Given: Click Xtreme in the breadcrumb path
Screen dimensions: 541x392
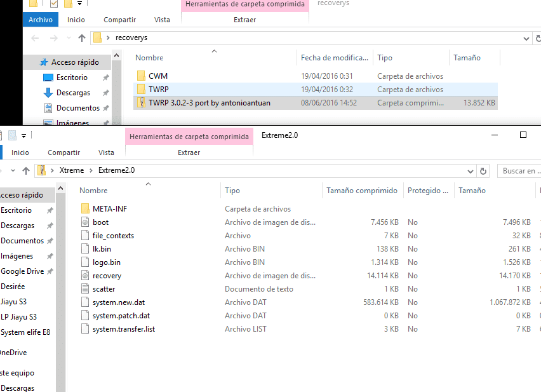Looking at the screenshot, I should coord(71,170).
